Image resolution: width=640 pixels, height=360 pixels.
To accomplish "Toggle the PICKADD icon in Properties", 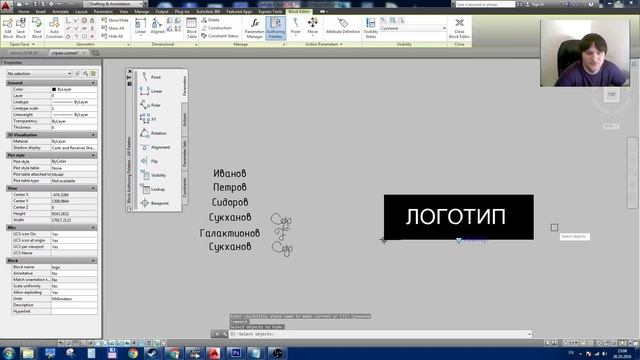I will pos(78,73).
